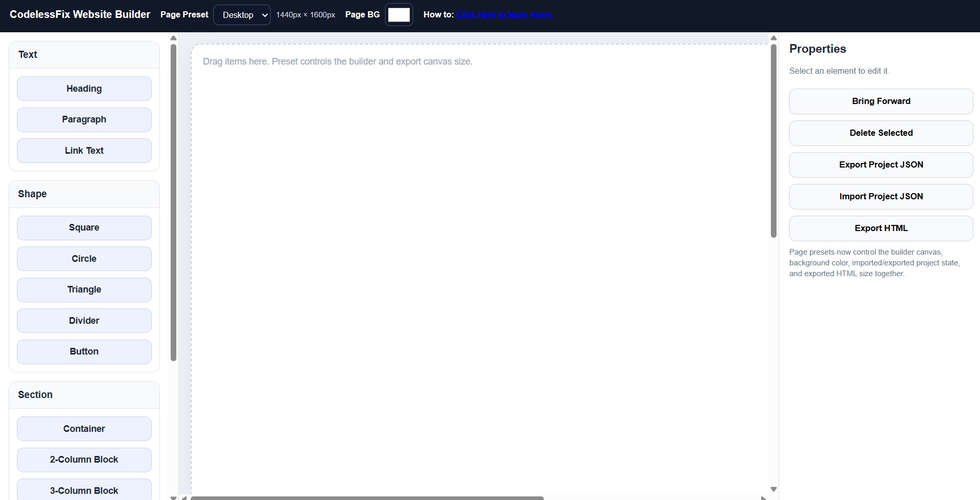Add a Container section

point(84,428)
